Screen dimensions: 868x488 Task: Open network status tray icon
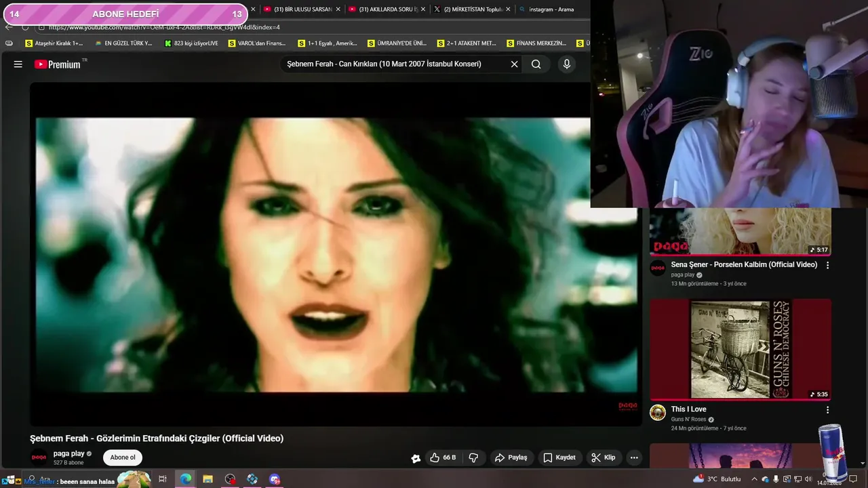(797, 479)
